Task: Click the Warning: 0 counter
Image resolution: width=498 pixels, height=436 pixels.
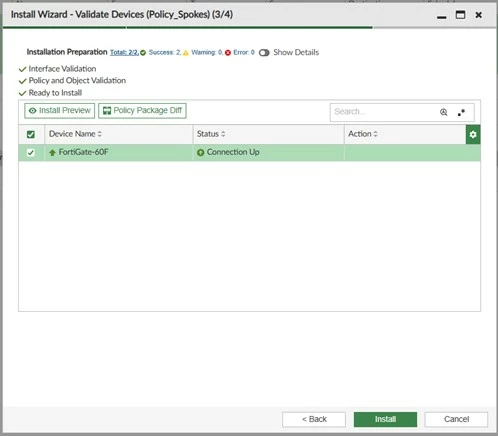Action: (207, 52)
